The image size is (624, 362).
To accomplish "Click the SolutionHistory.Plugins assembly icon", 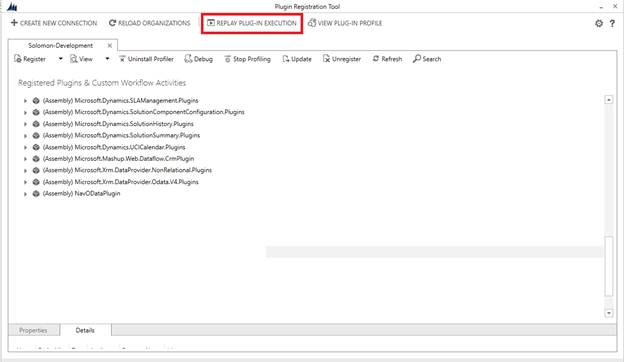I will (x=36, y=124).
